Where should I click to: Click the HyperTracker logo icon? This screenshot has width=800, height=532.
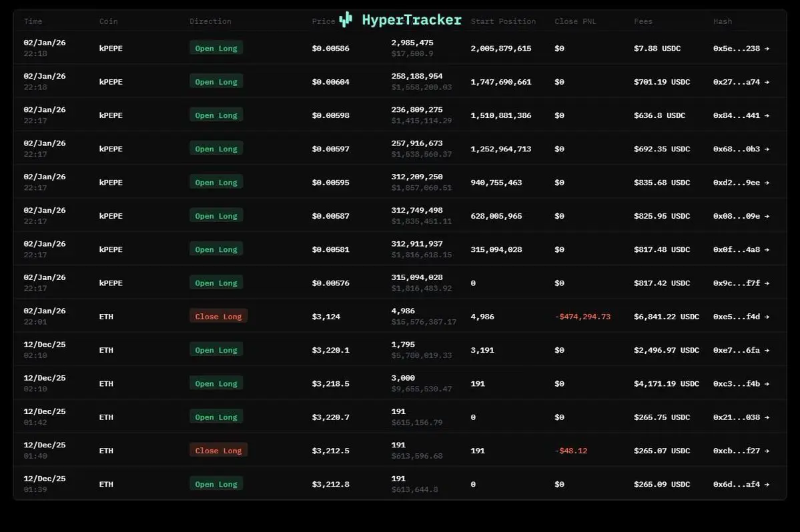pyautogui.click(x=345, y=19)
